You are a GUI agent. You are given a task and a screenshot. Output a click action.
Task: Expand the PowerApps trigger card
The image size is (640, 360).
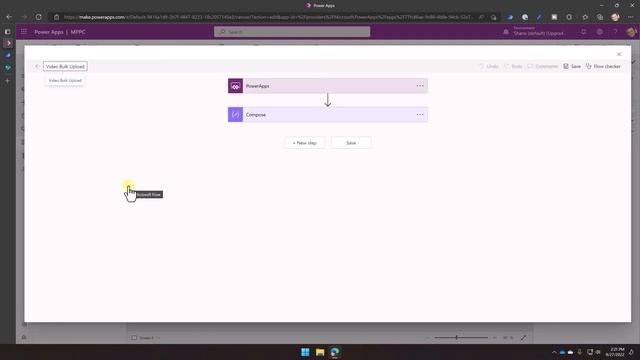328,86
